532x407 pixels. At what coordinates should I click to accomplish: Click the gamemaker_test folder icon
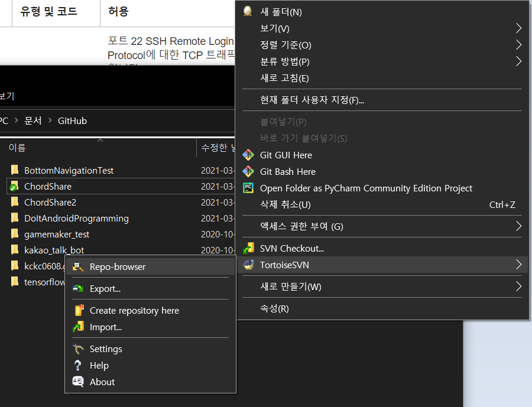click(15, 233)
